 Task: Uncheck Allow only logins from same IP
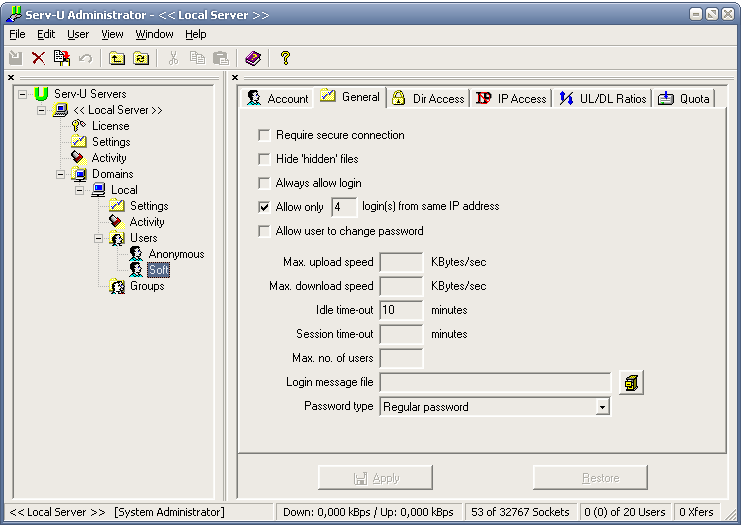264,207
